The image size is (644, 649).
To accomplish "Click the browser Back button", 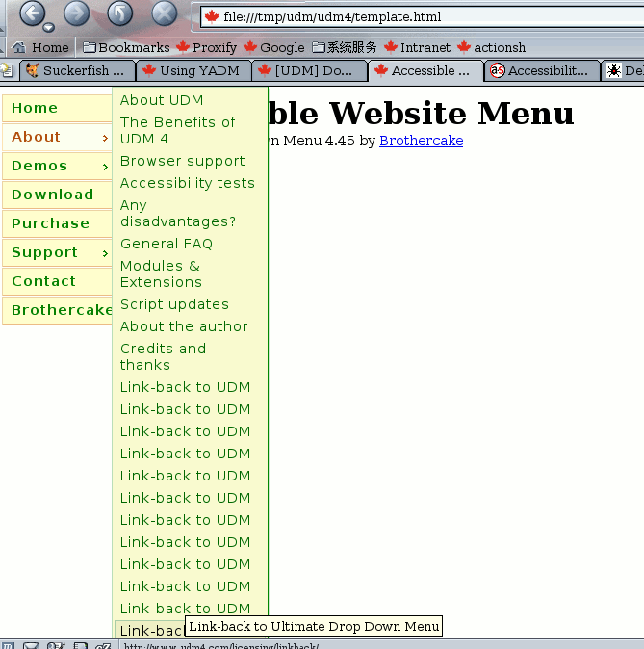I will (x=32, y=13).
